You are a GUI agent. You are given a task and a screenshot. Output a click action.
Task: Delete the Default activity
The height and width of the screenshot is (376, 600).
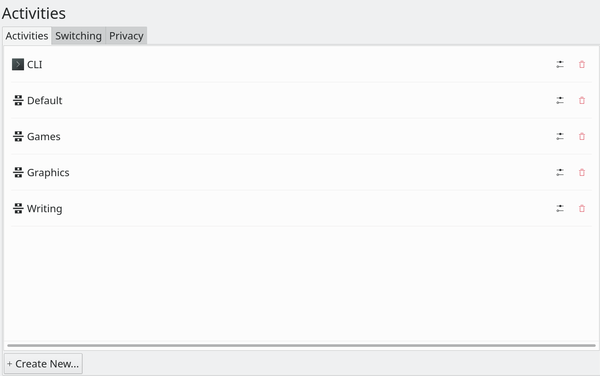[582, 101]
